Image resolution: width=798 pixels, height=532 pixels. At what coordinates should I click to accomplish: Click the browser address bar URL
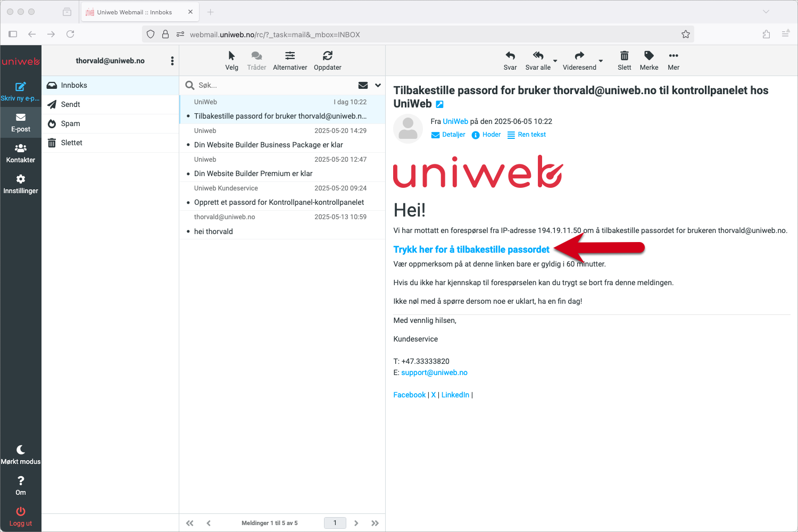(x=275, y=35)
